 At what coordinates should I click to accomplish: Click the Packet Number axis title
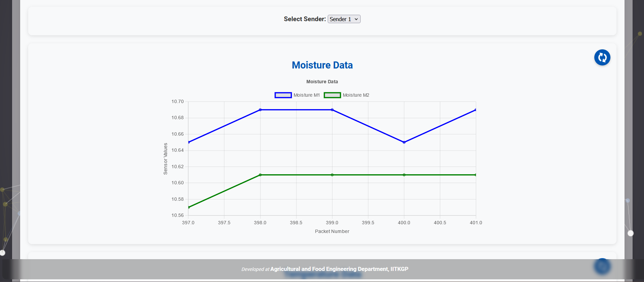click(x=332, y=231)
